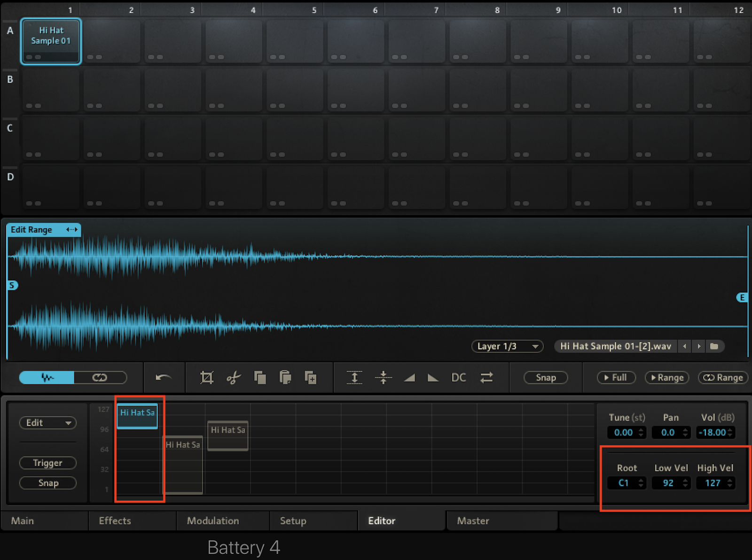This screenshot has width=752, height=560.
Task: Select column 12 header of the pad matrix
Action: click(x=739, y=10)
